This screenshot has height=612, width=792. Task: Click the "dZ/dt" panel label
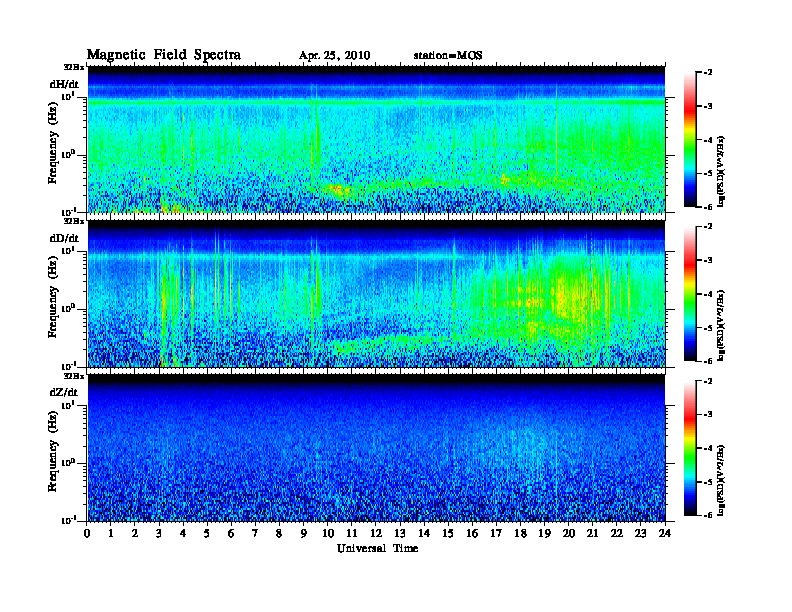[64, 392]
